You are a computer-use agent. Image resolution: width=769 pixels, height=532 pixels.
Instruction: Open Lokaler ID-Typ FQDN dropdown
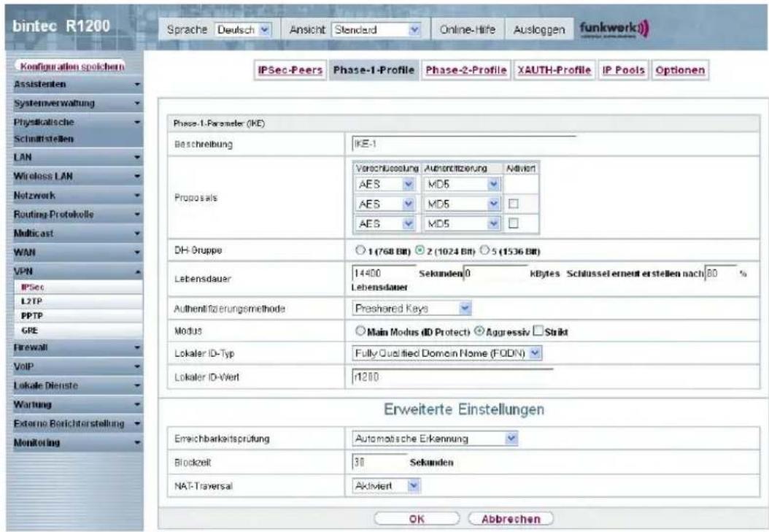coord(447,353)
